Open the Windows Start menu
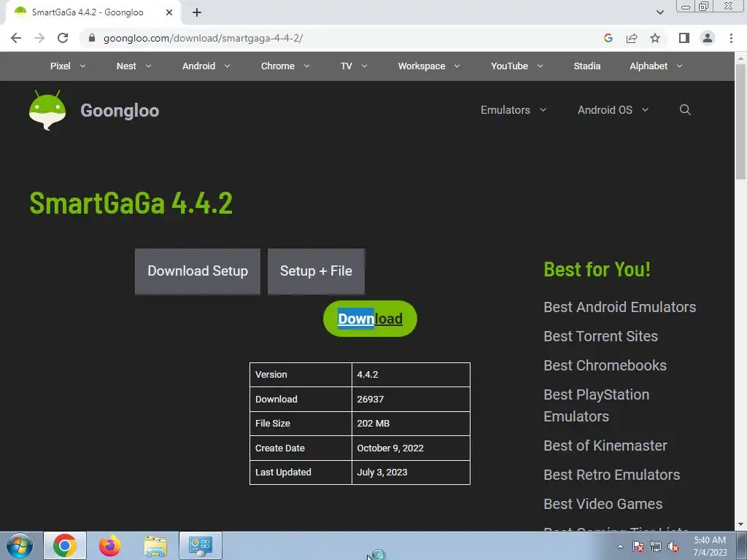Viewport: 747px width, 560px height. point(20,545)
